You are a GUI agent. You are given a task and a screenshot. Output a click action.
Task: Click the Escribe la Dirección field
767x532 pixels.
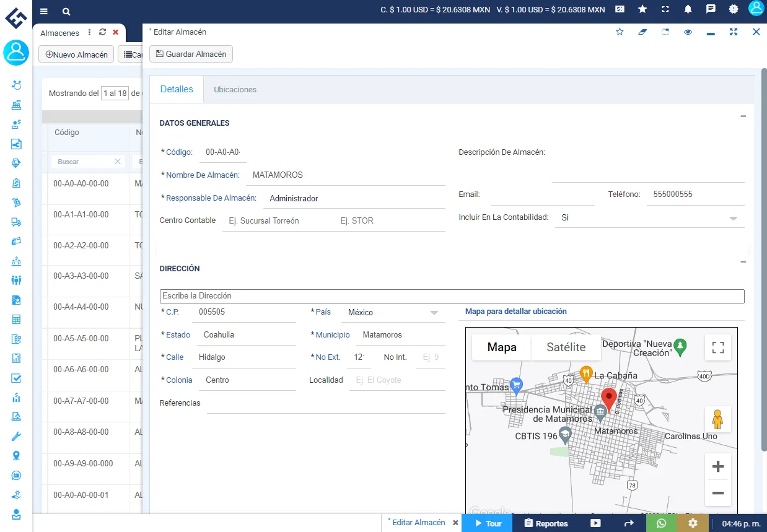click(x=452, y=296)
